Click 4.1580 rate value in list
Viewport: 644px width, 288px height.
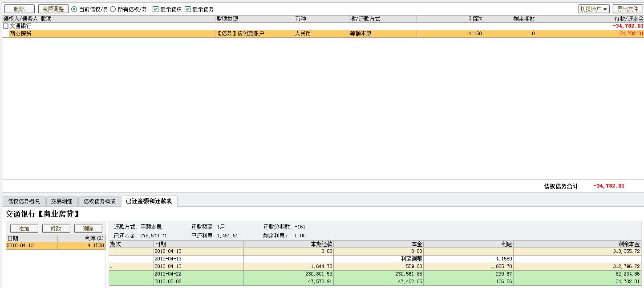(x=96, y=246)
